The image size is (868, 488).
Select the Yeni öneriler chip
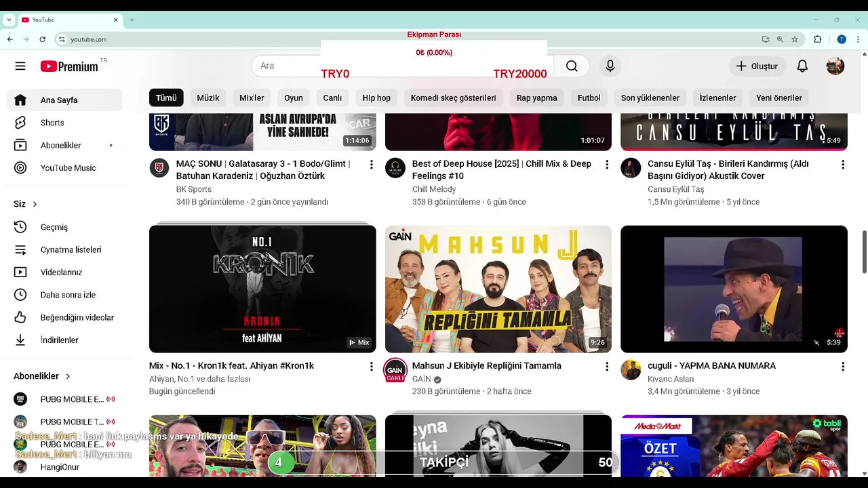coord(779,98)
